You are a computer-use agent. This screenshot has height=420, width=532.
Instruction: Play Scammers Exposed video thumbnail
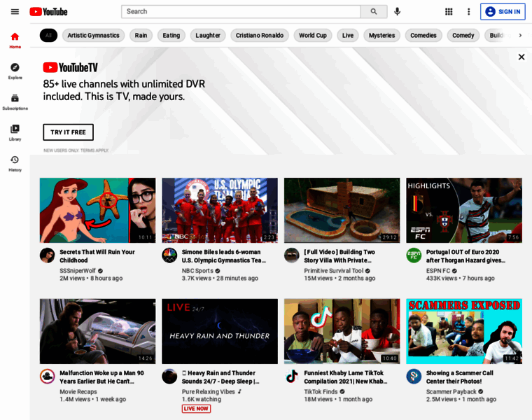(464, 331)
